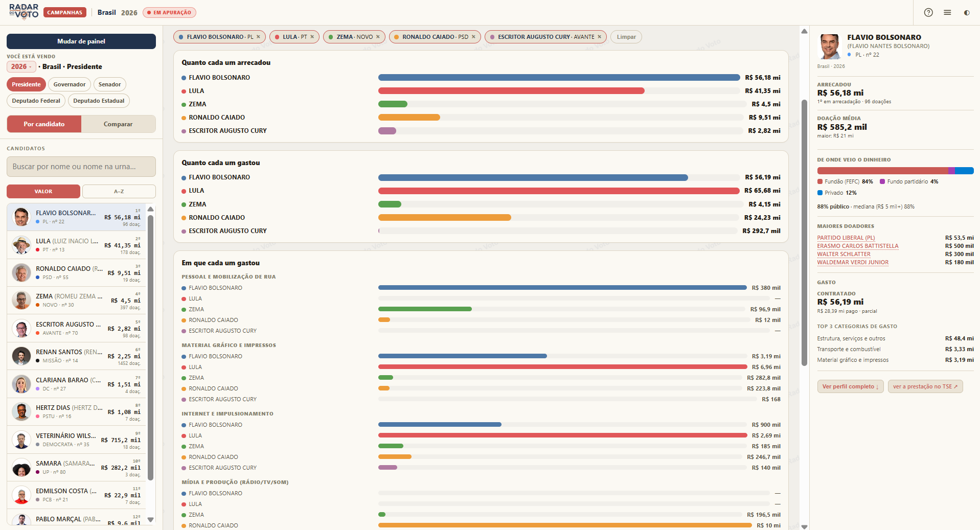Image resolution: width=980 pixels, height=530 pixels.
Task: Select sort by VALOR
Action: (43, 191)
